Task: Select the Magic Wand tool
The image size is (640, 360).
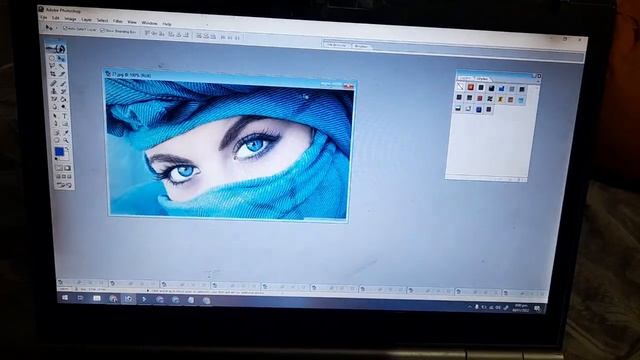Action: (62, 66)
